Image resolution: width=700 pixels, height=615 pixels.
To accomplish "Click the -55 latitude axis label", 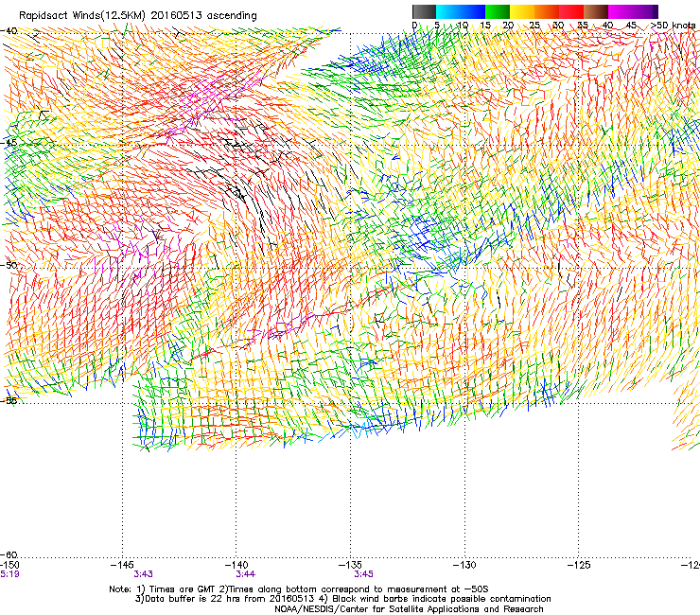I will click(x=9, y=400).
